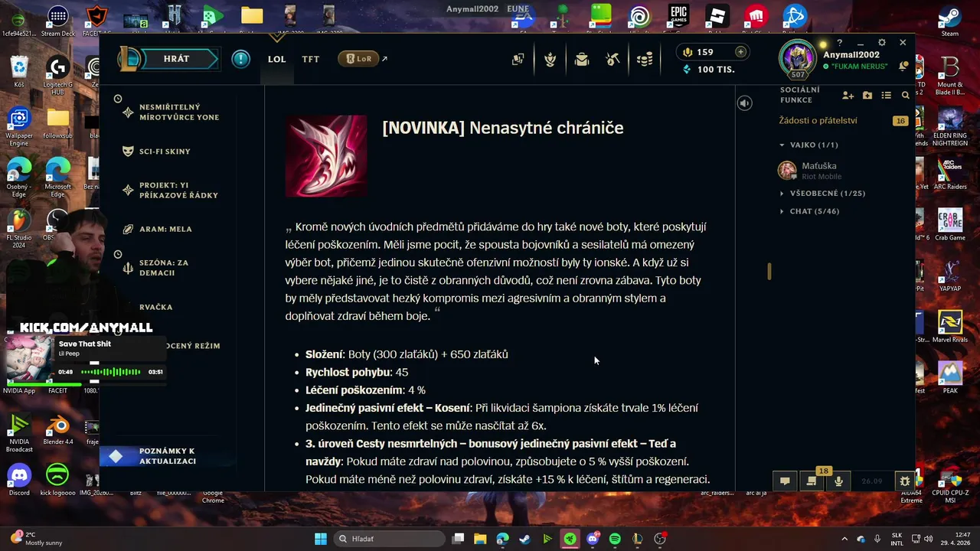This screenshot has width=980, height=551.
Task: Toggle the voice microphone button in client
Action: [839, 481]
